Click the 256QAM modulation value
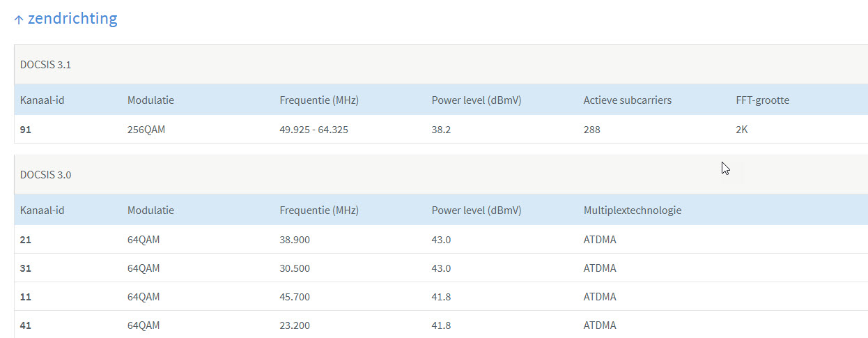Image resolution: width=868 pixels, height=338 pixels. [147, 130]
